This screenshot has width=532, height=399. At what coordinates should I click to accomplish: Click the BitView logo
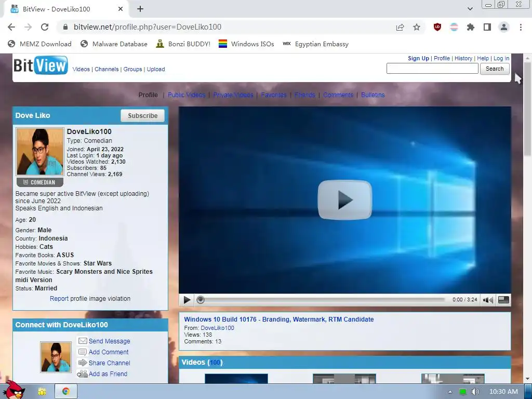(41, 65)
